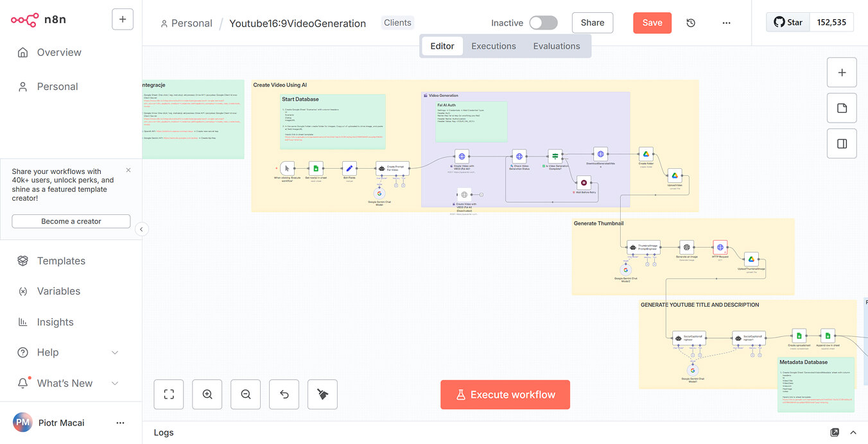Screen dimensions: 868x444
Task: Select the Edit Fields node
Action: (x=349, y=168)
